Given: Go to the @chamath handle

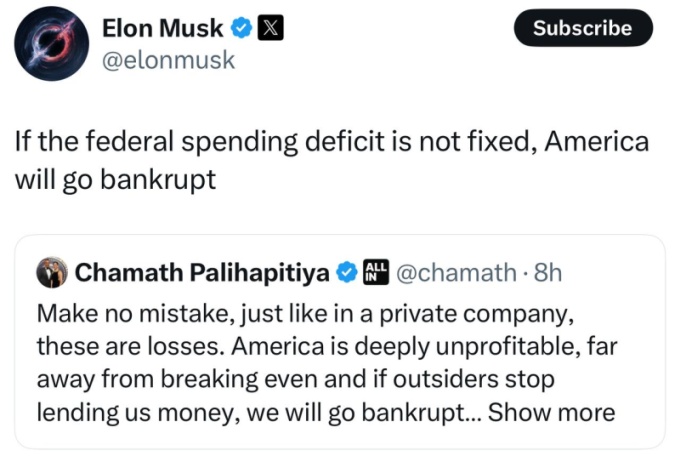Looking at the screenshot, I should (x=457, y=272).
